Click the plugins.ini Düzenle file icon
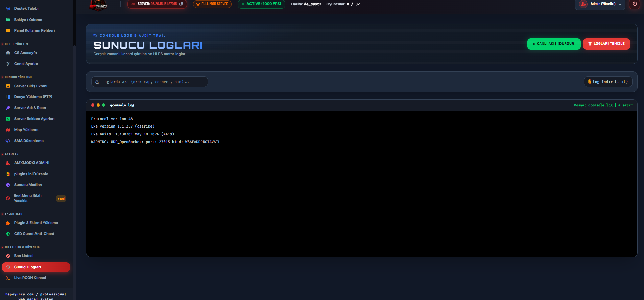The height and width of the screenshot is (300, 644). point(8,174)
